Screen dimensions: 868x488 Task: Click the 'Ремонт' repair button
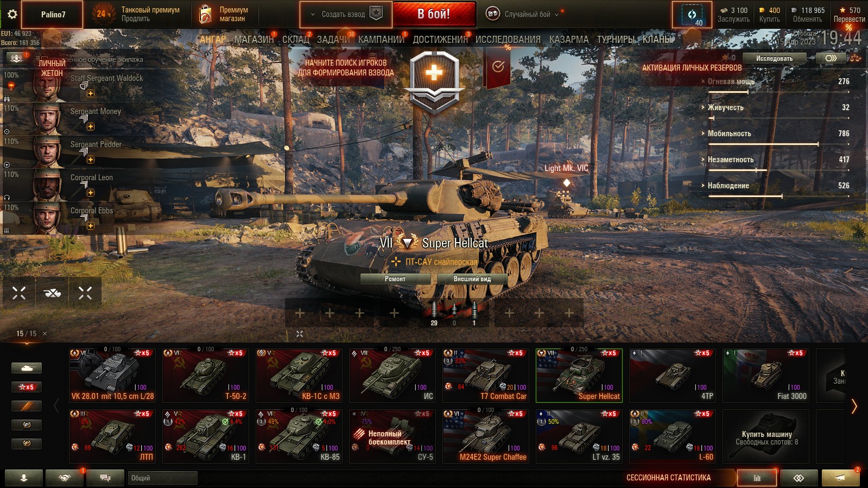pos(395,278)
